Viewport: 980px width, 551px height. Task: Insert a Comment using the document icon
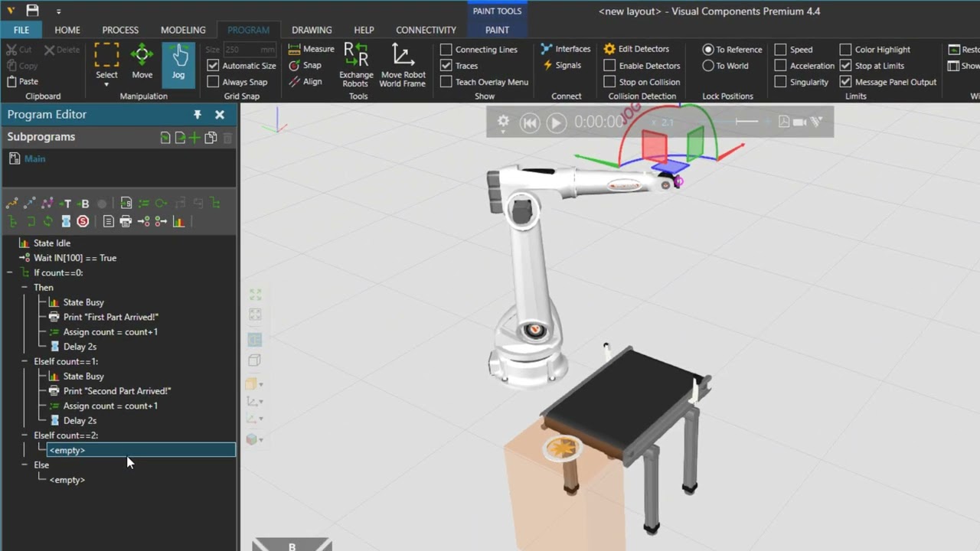[x=108, y=221]
